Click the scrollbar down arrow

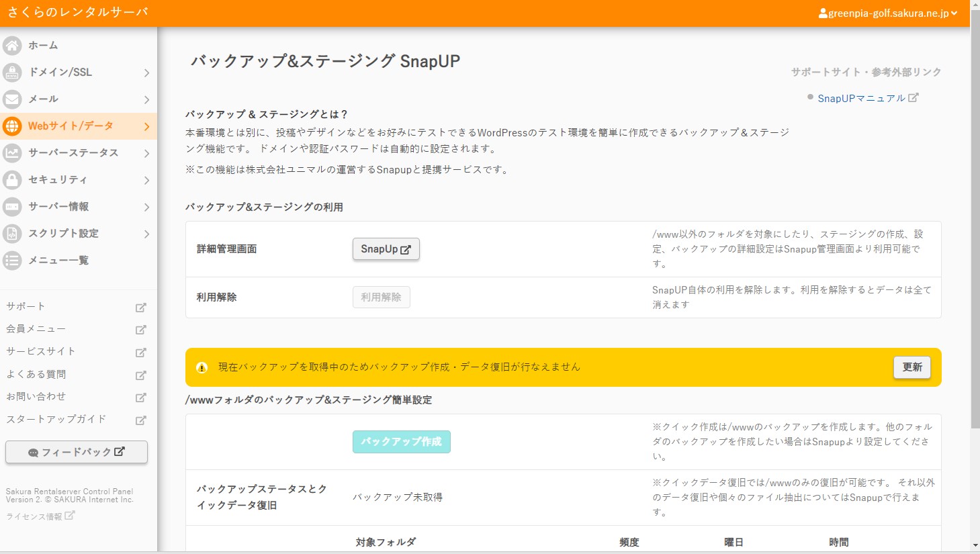pos(975,545)
